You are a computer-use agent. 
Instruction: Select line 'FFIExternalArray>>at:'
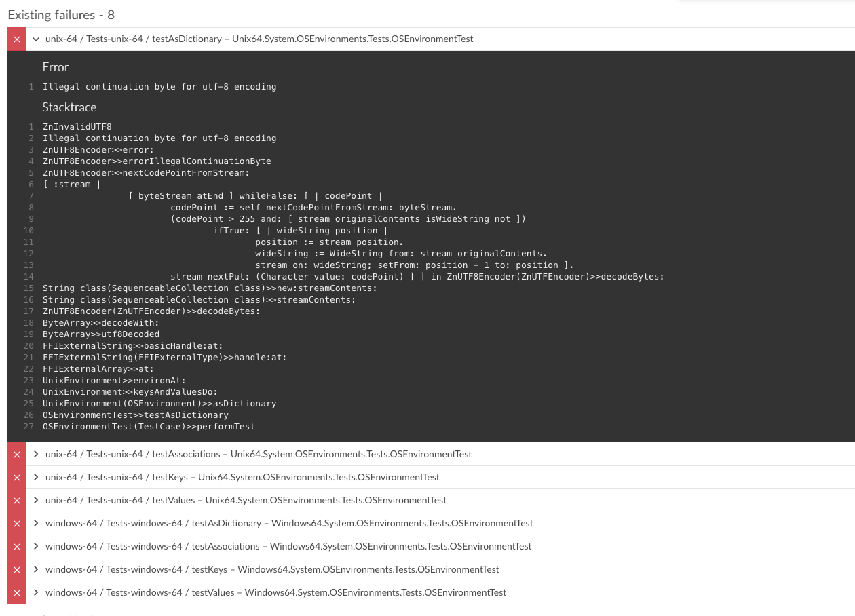[98, 369]
